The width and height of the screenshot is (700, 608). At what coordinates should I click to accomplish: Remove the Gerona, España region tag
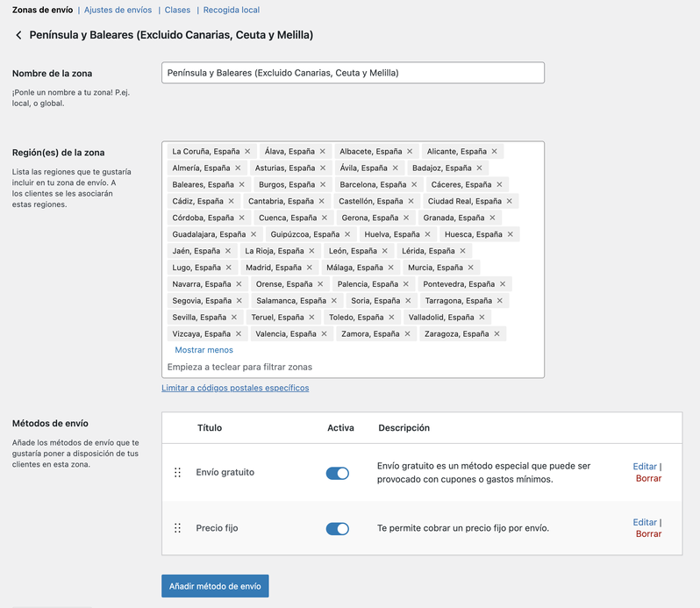click(406, 218)
